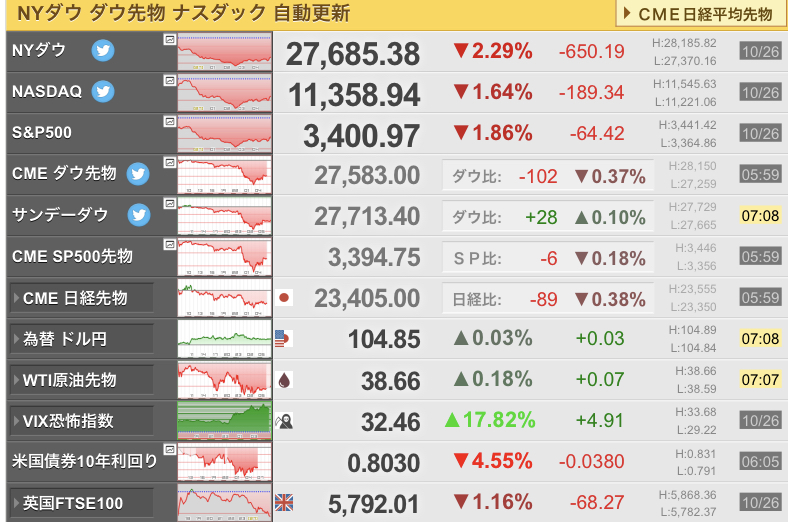Expand the CME 日経先物 entry
The width and height of the screenshot is (788, 522).
point(81,298)
